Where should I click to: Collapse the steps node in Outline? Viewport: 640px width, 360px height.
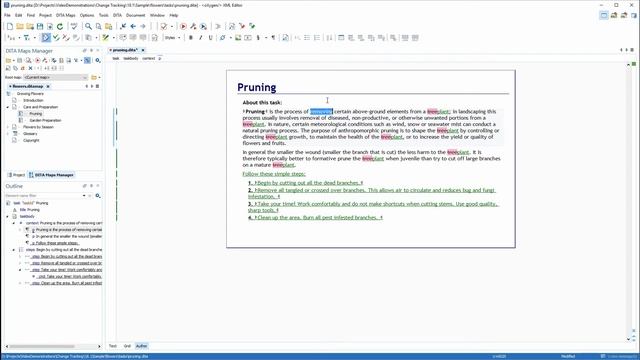pyautogui.click(x=13, y=249)
